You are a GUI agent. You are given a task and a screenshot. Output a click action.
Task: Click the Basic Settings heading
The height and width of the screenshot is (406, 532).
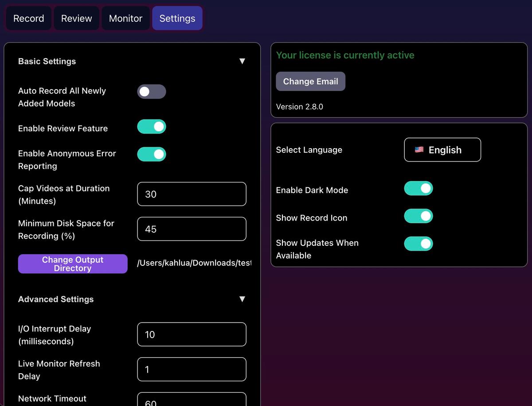coord(47,61)
